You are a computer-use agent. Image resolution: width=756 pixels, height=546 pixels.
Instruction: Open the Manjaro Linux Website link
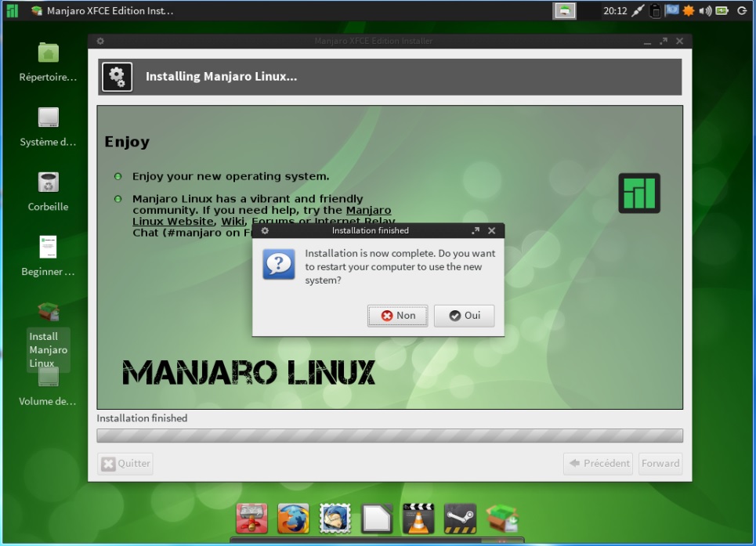point(262,216)
